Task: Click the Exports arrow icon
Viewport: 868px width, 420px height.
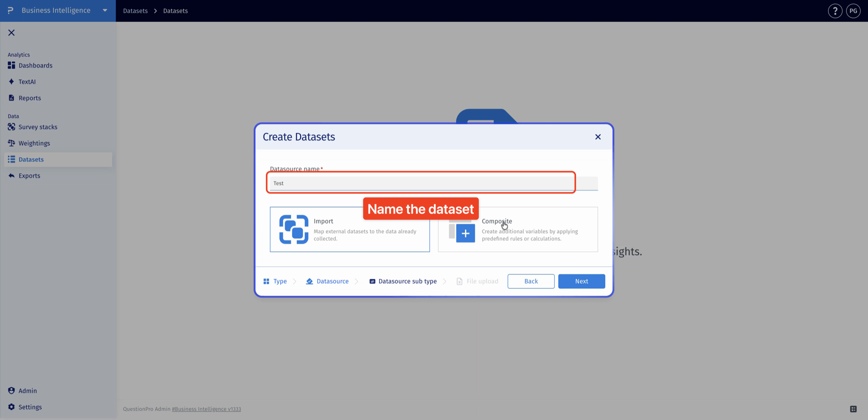Action: [11, 176]
